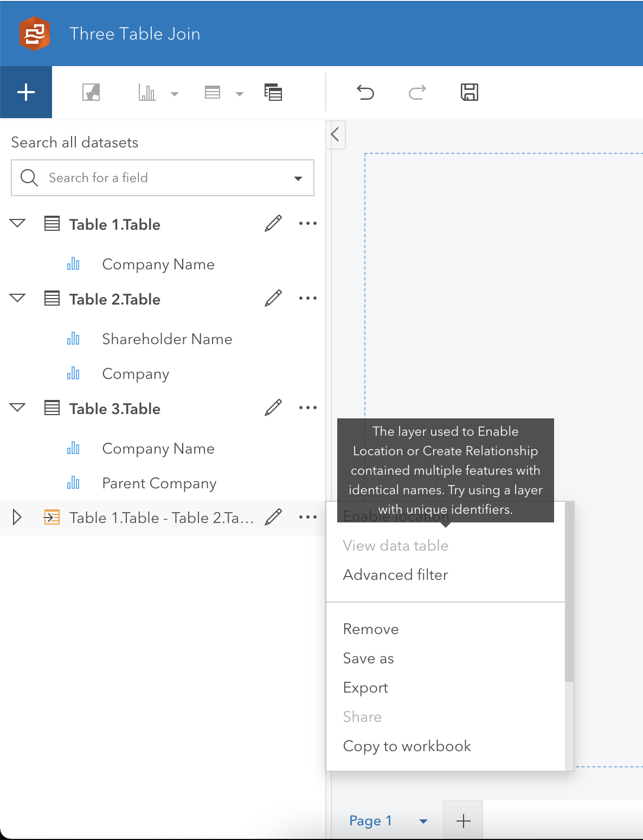The height and width of the screenshot is (840, 643).
Task: Select the map visualization icon
Action: pyautogui.click(x=91, y=92)
